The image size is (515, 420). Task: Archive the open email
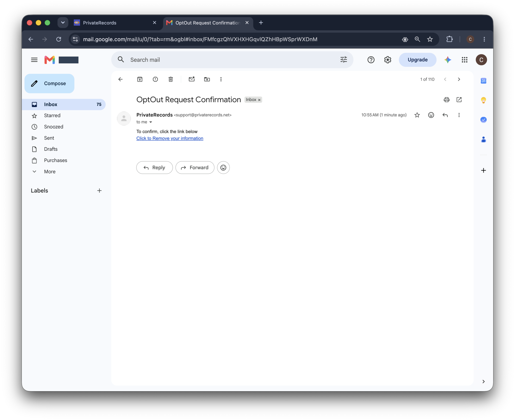point(140,79)
